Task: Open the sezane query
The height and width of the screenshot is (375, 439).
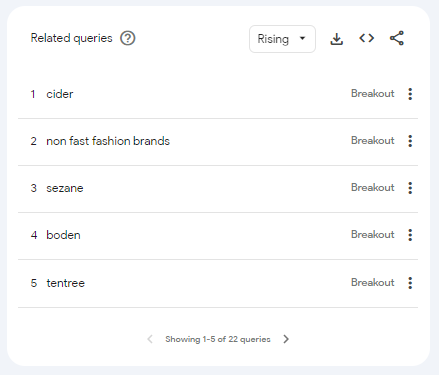Action: click(x=65, y=188)
